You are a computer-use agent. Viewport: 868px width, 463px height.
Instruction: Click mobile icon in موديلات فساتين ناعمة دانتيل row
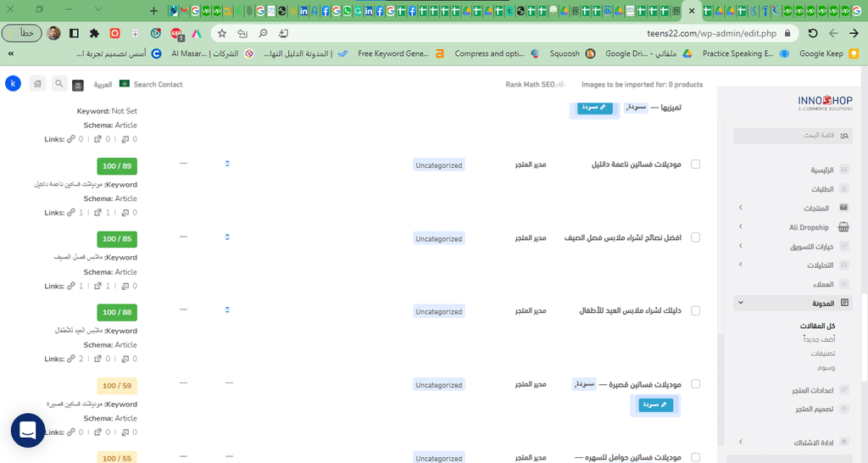point(227,164)
